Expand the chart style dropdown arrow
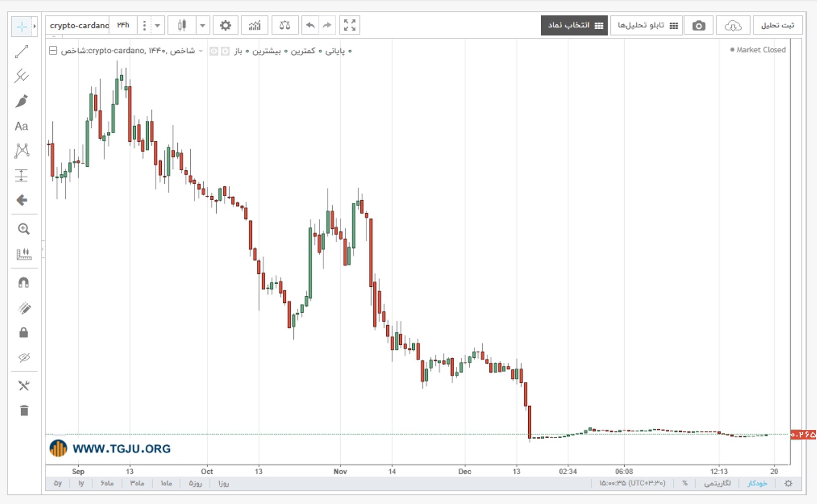This screenshot has height=504, width=817. pyautogui.click(x=203, y=25)
